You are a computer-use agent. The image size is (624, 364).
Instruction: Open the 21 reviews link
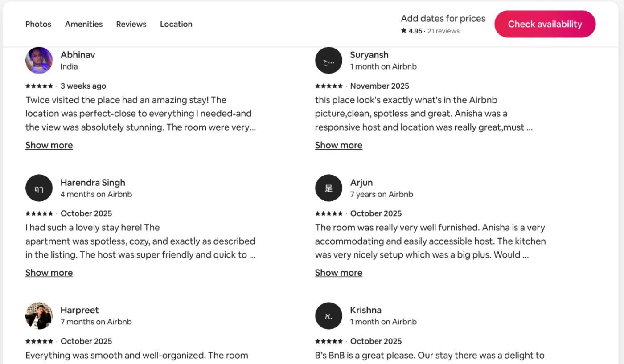pos(443,31)
